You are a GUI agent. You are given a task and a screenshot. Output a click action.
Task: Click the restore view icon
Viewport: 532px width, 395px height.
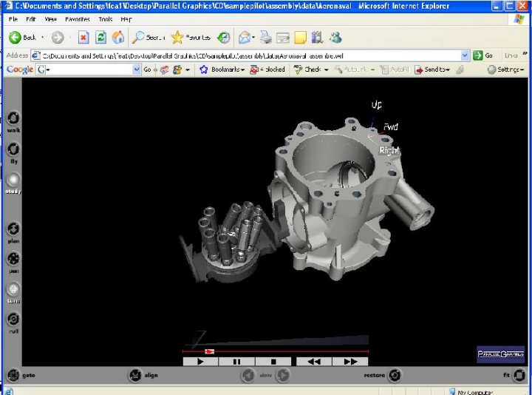395,375
